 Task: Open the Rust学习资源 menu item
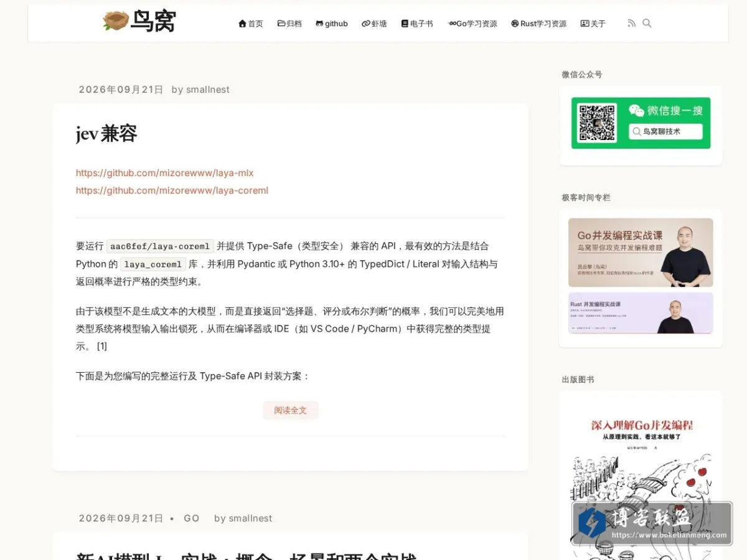[x=539, y=24]
